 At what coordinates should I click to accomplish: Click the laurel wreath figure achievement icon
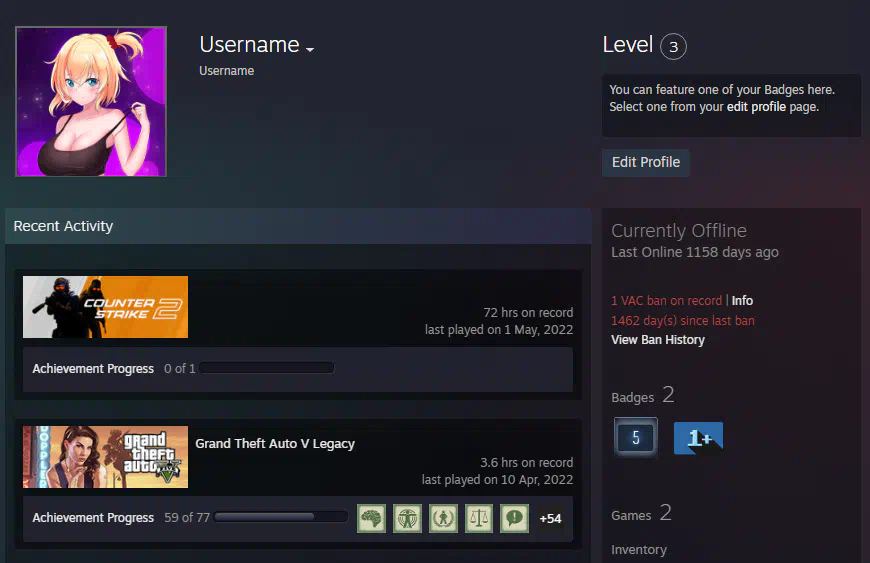coord(443,518)
